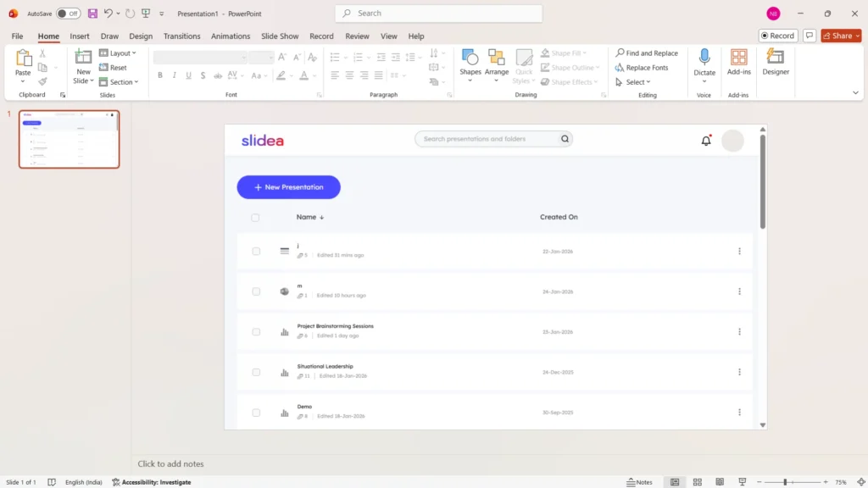Switch to the Slide Show tab
The width and height of the screenshot is (868, 488).
(280, 36)
